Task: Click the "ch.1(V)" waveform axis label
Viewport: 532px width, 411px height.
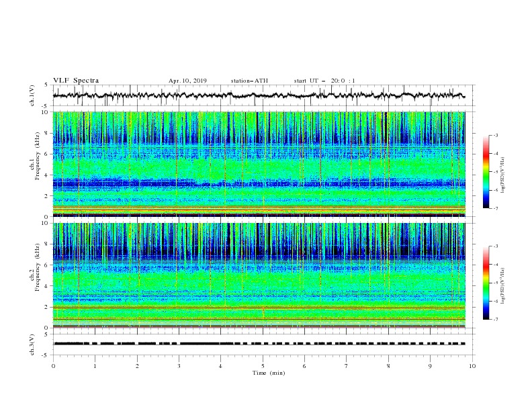Action: 32,95
